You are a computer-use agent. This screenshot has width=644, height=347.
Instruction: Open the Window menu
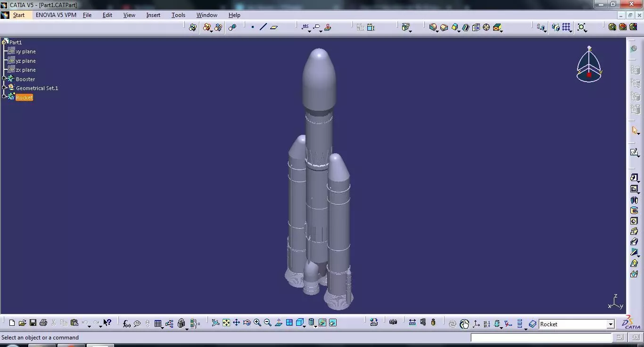pos(207,15)
